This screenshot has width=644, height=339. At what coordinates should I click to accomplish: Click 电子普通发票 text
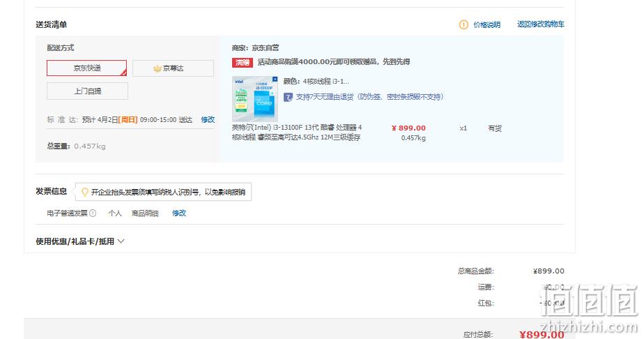tap(68, 213)
